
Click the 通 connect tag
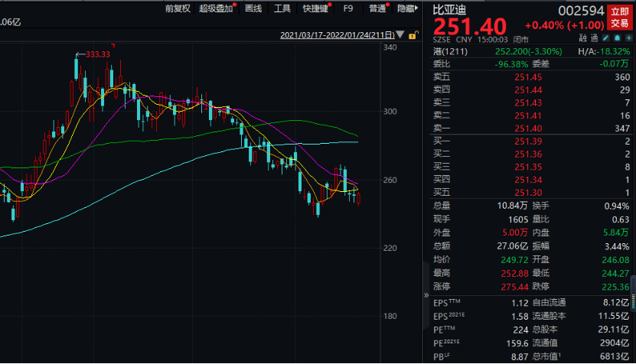[x=594, y=38]
